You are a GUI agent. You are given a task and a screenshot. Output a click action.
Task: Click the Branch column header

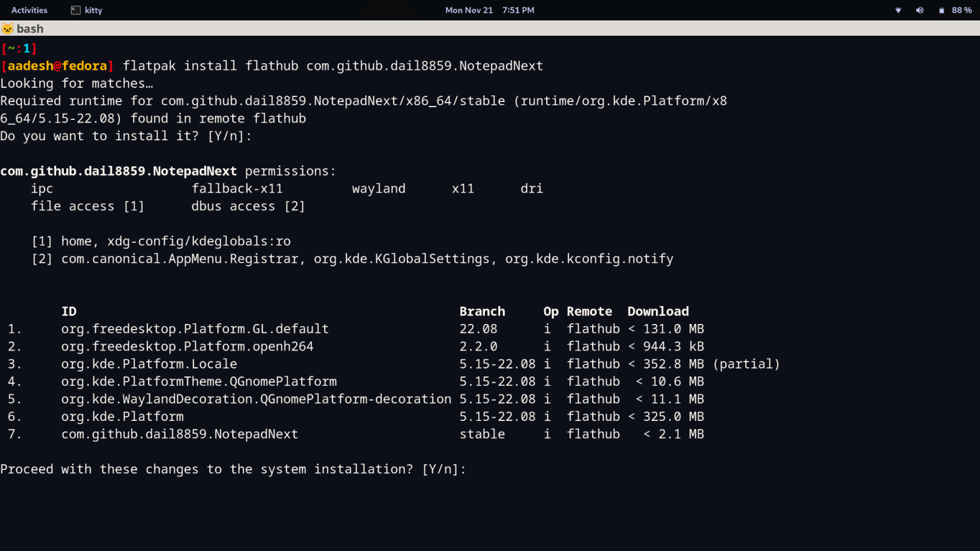pyautogui.click(x=482, y=311)
